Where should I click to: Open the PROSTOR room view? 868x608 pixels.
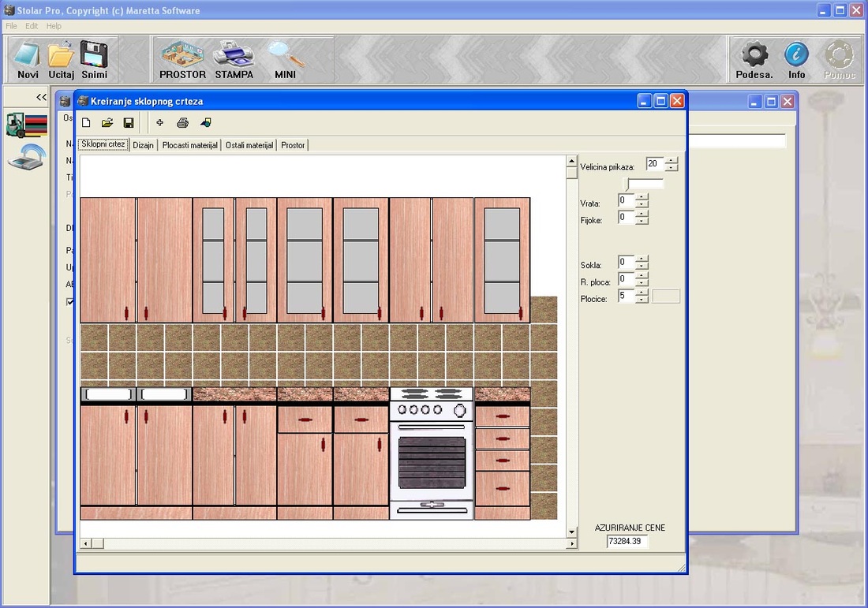(182, 59)
